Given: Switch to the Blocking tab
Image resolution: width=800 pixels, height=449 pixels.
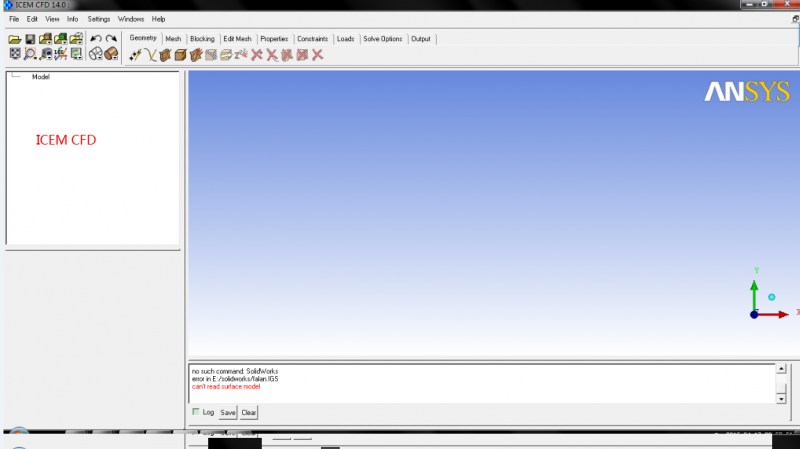Looking at the screenshot, I should pyautogui.click(x=202, y=39).
